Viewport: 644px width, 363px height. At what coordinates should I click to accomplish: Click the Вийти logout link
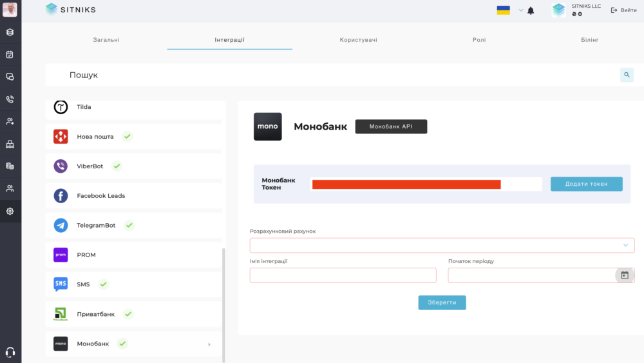click(623, 10)
